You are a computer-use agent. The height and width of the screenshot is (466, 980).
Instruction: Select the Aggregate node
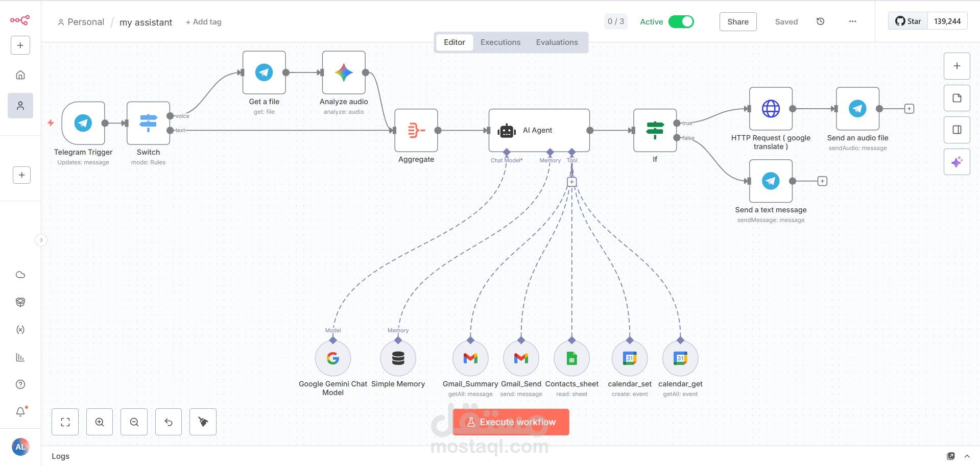pyautogui.click(x=416, y=130)
